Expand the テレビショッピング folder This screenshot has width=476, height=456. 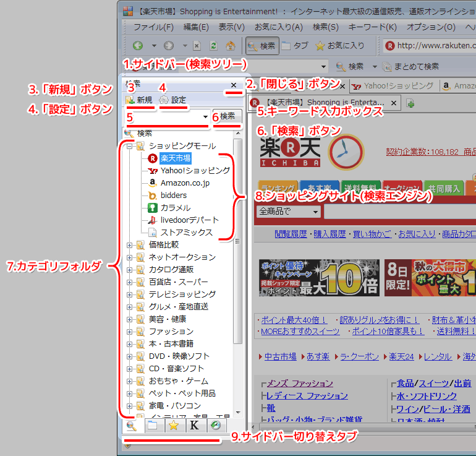(x=129, y=295)
